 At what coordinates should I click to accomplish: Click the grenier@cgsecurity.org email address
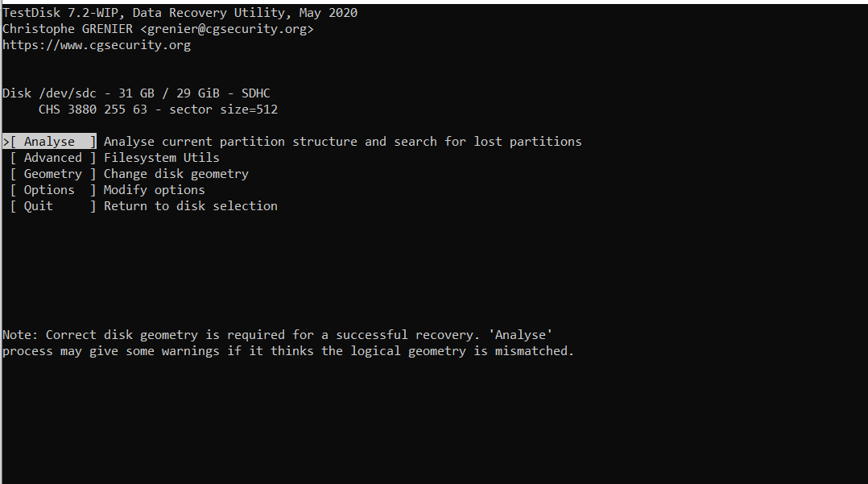click(227, 29)
